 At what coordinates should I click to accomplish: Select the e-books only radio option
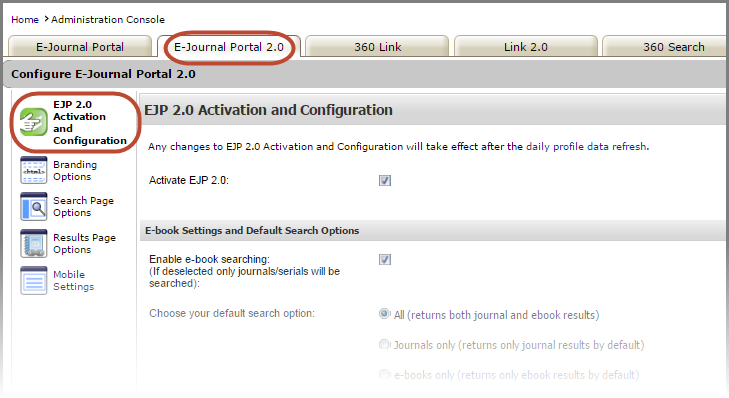384,374
